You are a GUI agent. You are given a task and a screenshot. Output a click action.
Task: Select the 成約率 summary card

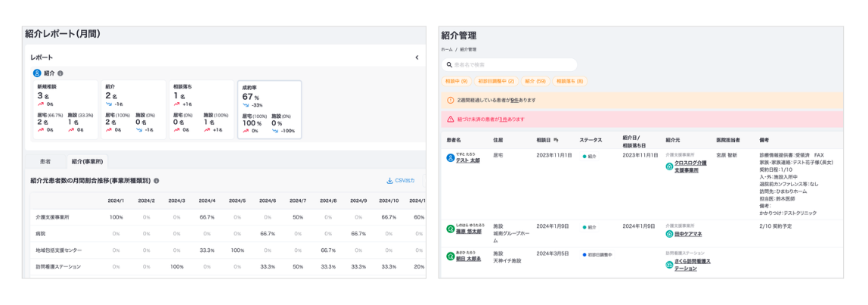click(270, 110)
